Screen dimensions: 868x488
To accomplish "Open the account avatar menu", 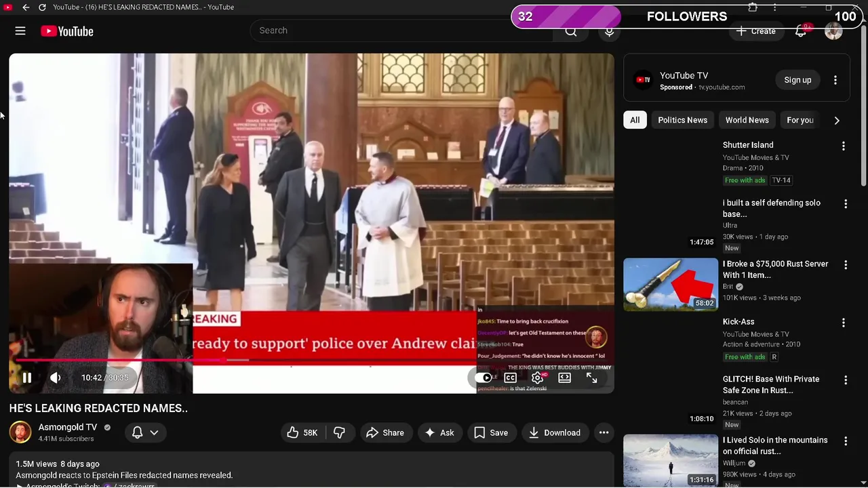I will (x=833, y=31).
